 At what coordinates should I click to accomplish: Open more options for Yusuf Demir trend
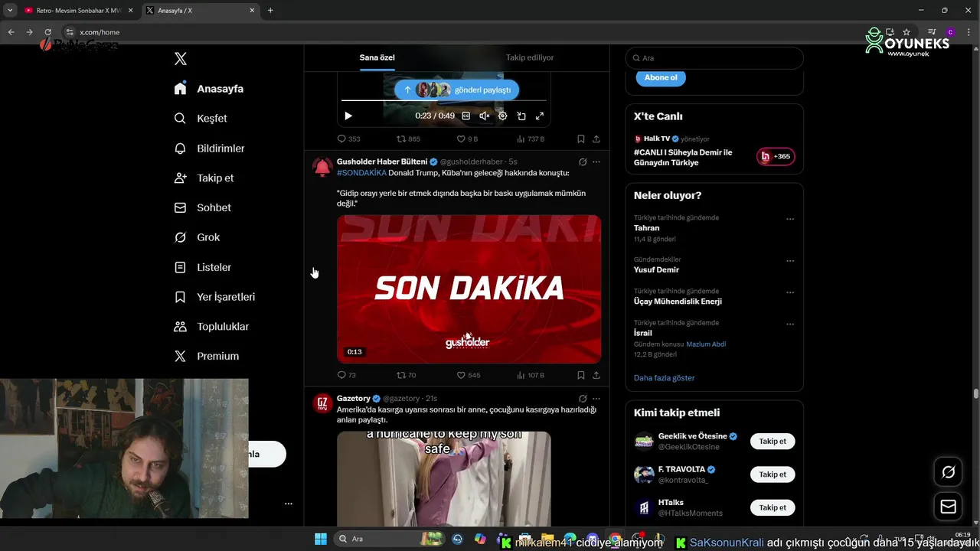pos(790,261)
